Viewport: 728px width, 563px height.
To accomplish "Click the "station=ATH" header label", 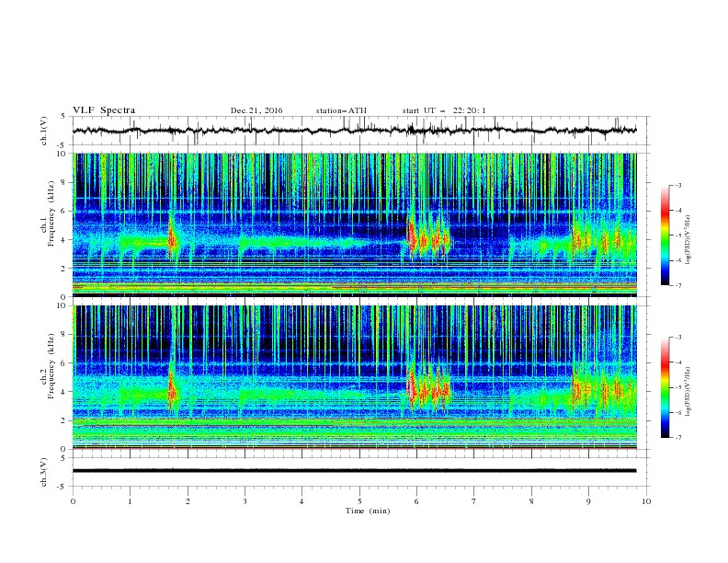I will pyautogui.click(x=341, y=110).
